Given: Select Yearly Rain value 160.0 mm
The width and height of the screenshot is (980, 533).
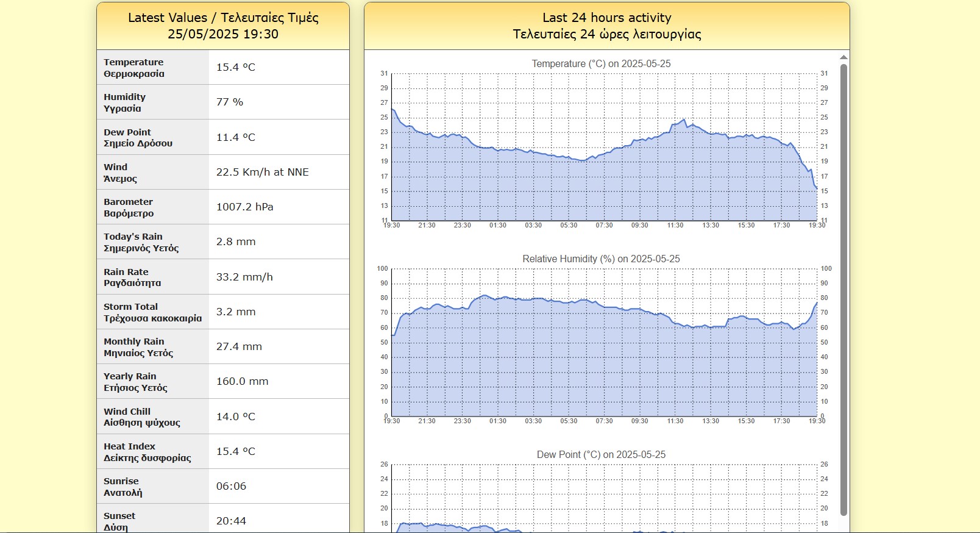Looking at the screenshot, I should coord(243,381).
